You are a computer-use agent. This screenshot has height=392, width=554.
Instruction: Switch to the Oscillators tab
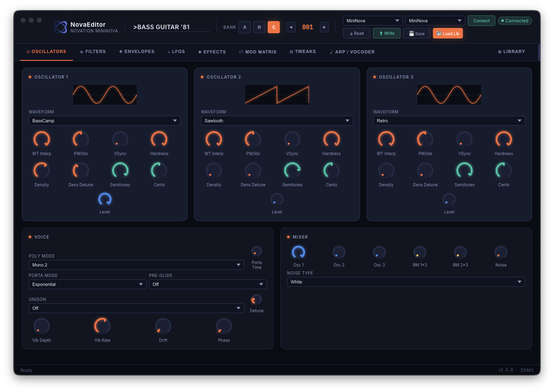click(47, 52)
